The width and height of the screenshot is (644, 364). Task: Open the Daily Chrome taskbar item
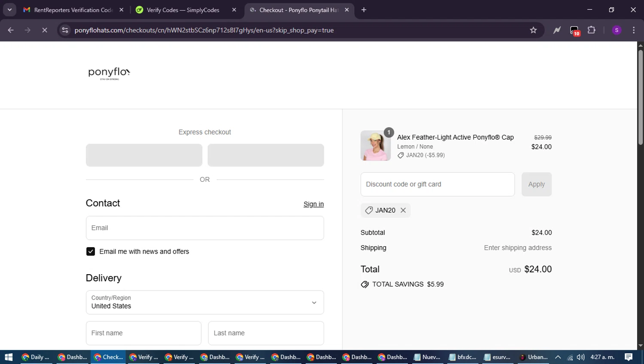click(x=36, y=357)
